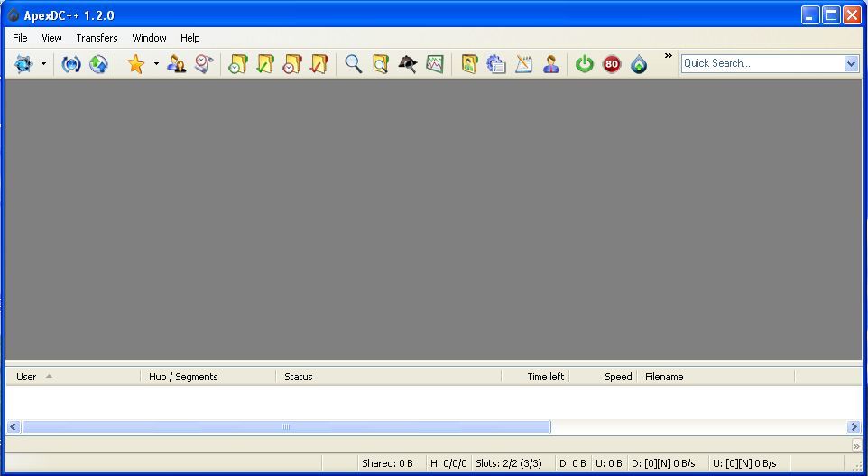
Task: Open the File menu
Action: point(20,38)
